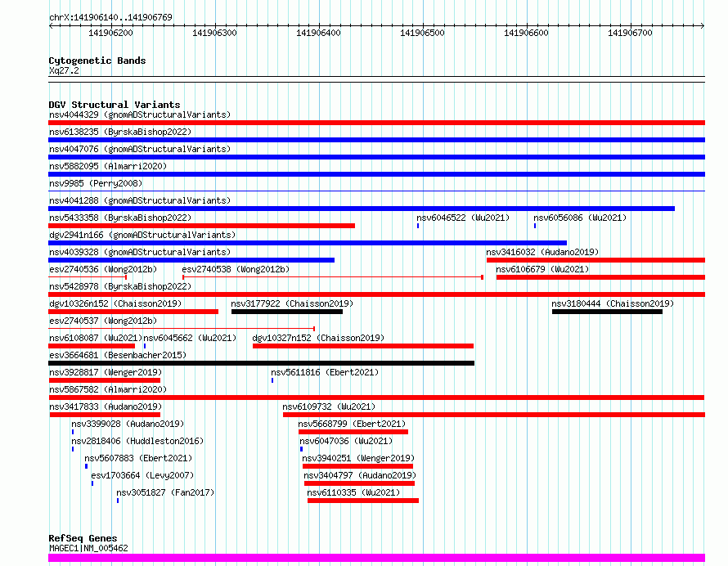Click the DGV Structural Variants track heading
Image resolution: width=728 pixels, height=566 pixels.
(x=115, y=105)
